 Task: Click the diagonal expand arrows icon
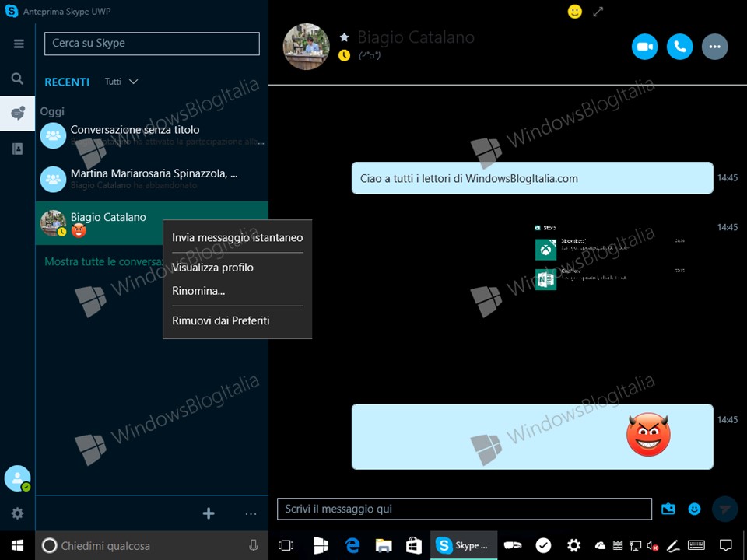(x=598, y=12)
